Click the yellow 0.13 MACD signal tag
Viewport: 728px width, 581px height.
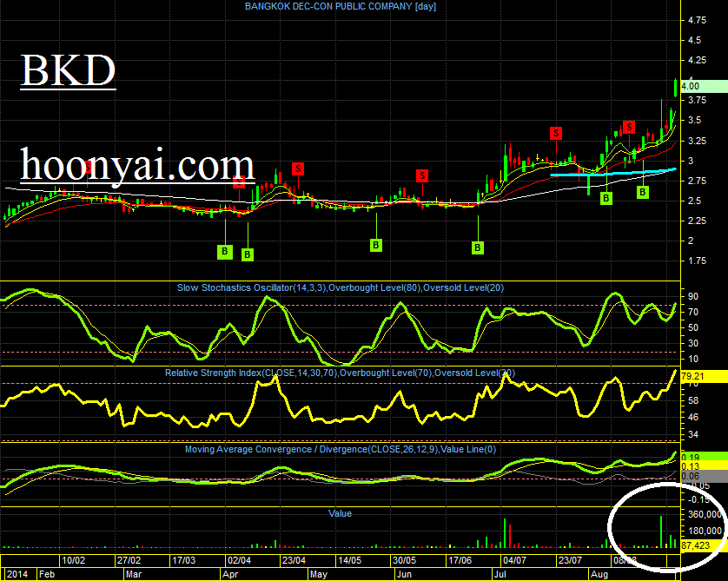pyautogui.click(x=703, y=466)
